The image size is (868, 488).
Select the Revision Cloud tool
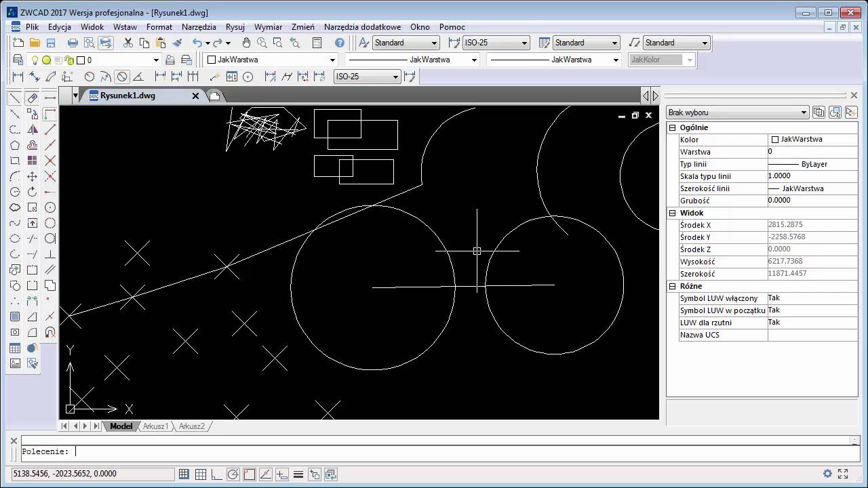(x=15, y=207)
